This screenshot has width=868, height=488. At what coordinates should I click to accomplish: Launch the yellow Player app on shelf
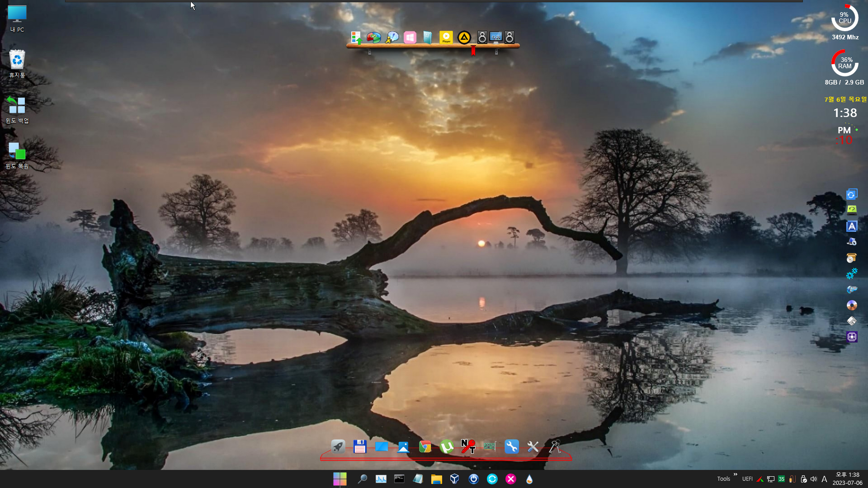point(446,38)
